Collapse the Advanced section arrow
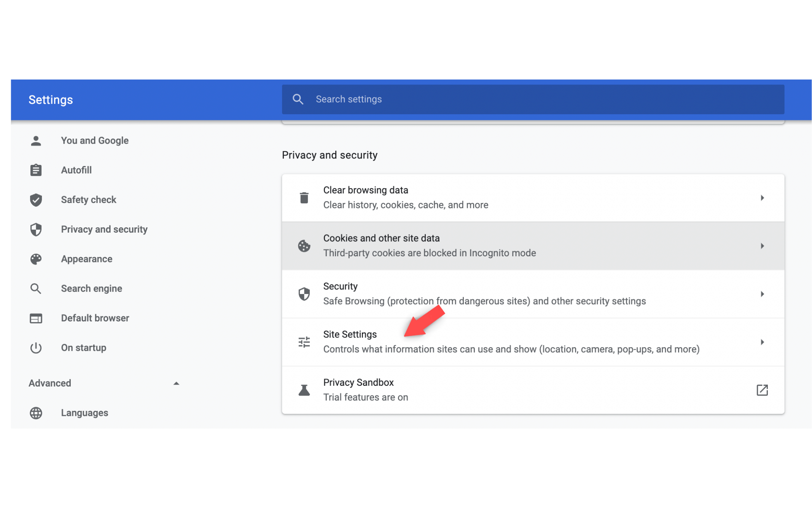The width and height of the screenshot is (812, 508). [x=176, y=383]
